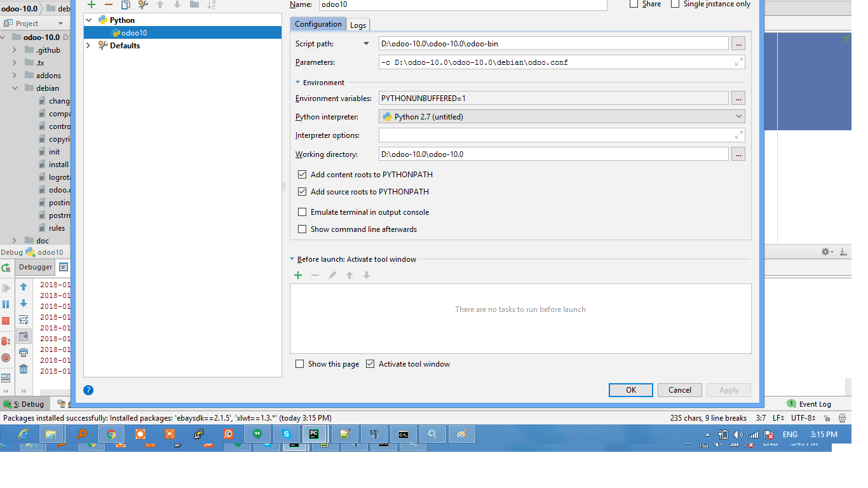The width and height of the screenshot is (868, 488).
Task: Toggle scroll to end in debug console
Action: tap(24, 336)
